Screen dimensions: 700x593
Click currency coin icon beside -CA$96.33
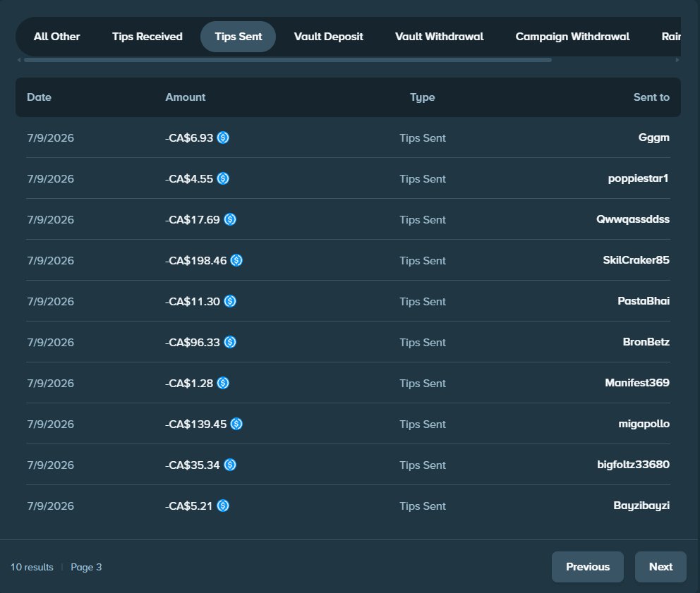(x=230, y=342)
